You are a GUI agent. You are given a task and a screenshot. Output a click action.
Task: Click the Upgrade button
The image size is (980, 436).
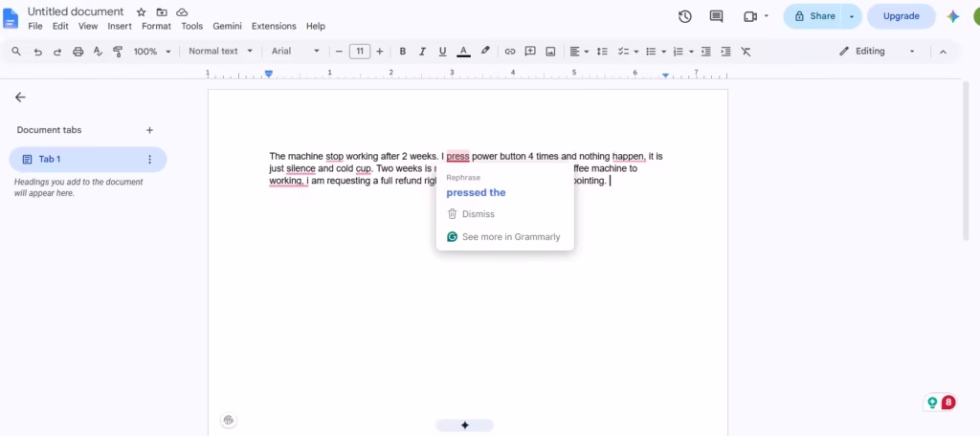tap(901, 17)
